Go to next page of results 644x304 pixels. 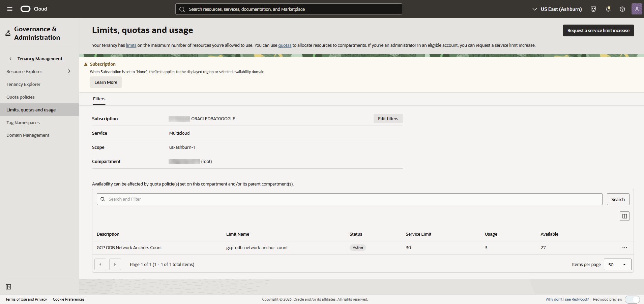[x=115, y=264]
